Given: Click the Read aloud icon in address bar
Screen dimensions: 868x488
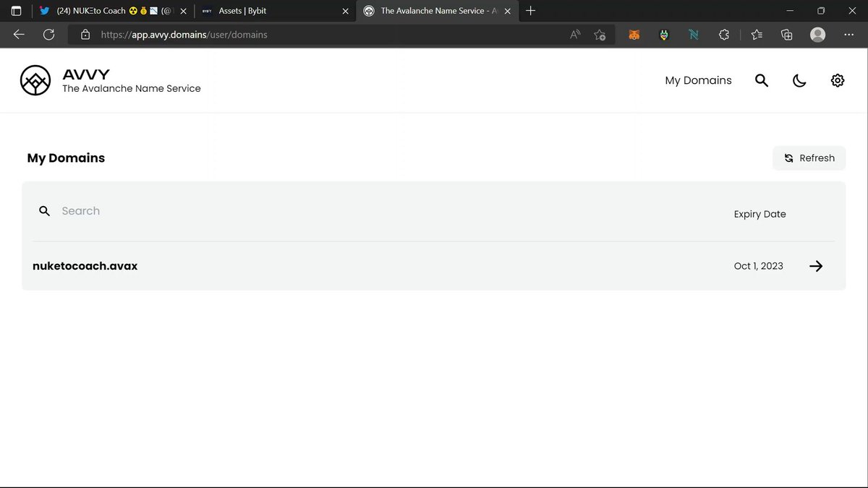Looking at the screenshot, I should [575, 35].
